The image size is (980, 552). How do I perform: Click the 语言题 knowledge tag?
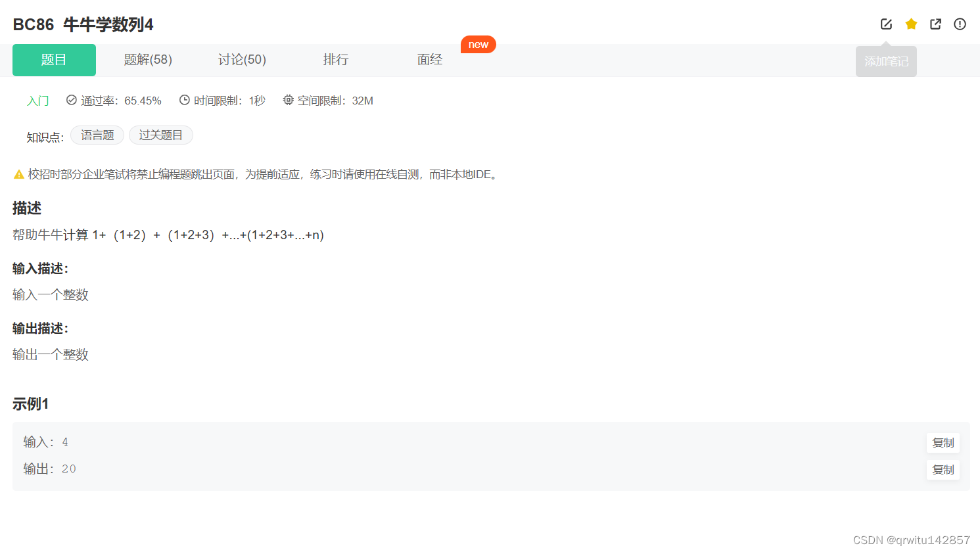(97, 135)
